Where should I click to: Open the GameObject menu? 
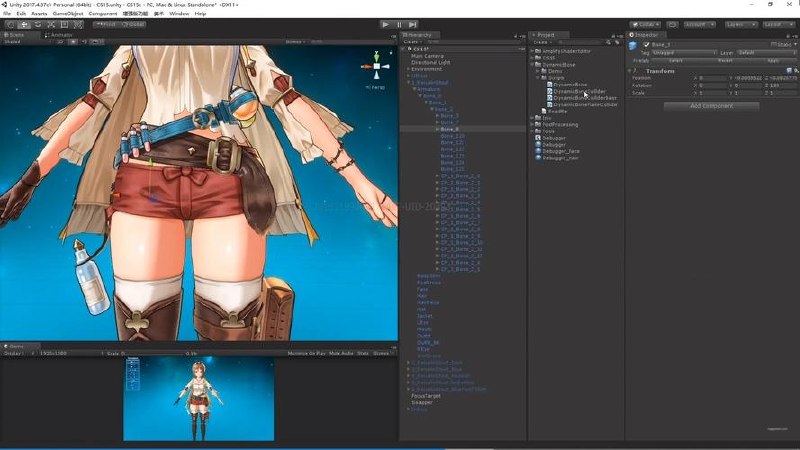click(x=68, y=14)
